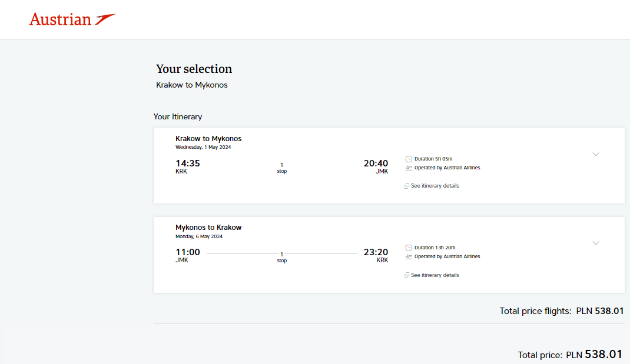Click the Duration 13h 20m text
The width and height of the screenshot is (630, 364).
[x=435, y=248]
